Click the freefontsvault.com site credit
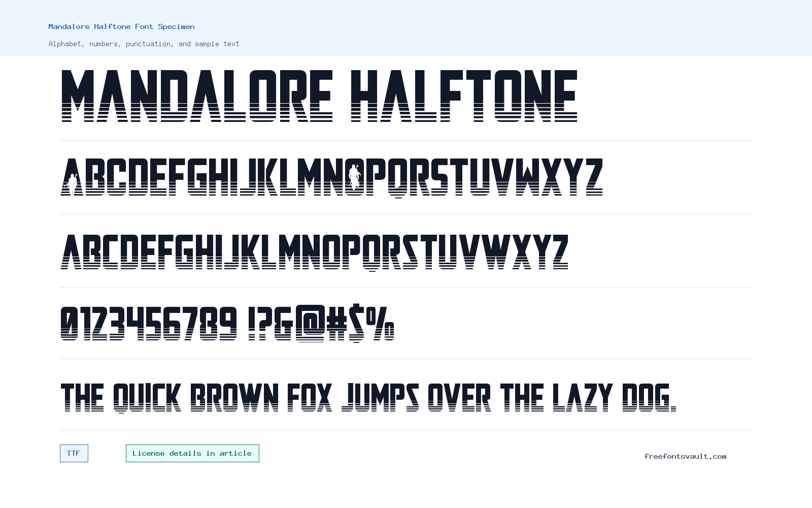This screenshot has width=812, height=508. pos(685,456)
